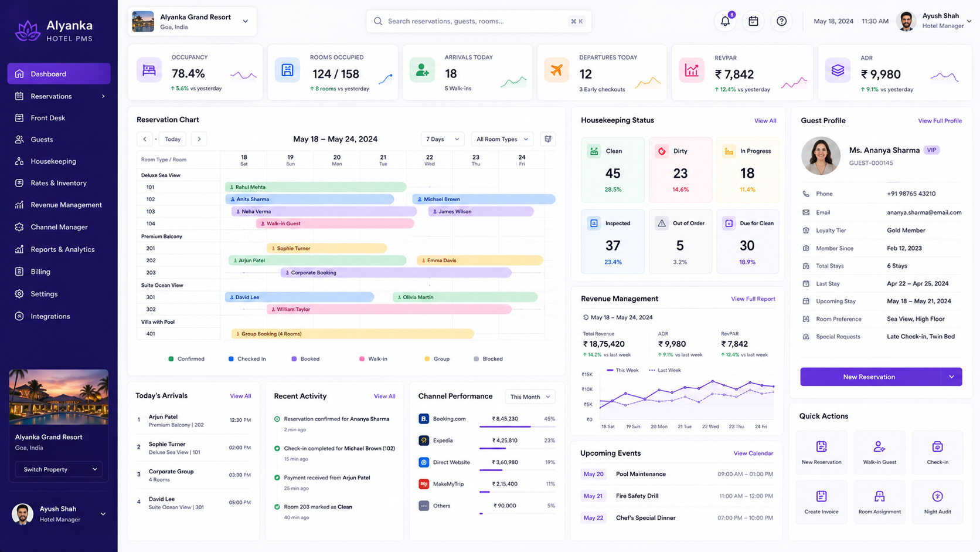Click the Walk-in legend color swatch
This screenshot has height=552, width=980.
pos(362,359)
